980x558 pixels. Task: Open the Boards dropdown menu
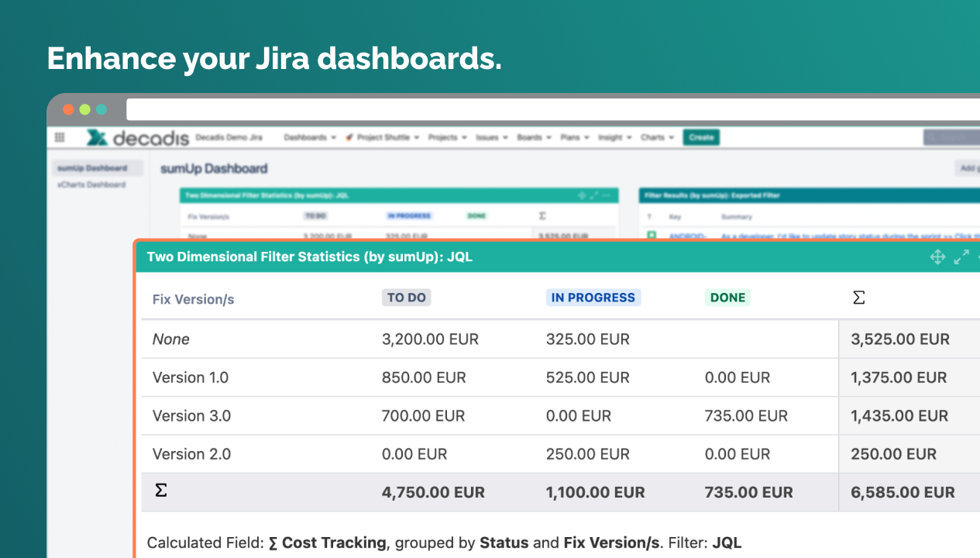(x=534, y=137)
